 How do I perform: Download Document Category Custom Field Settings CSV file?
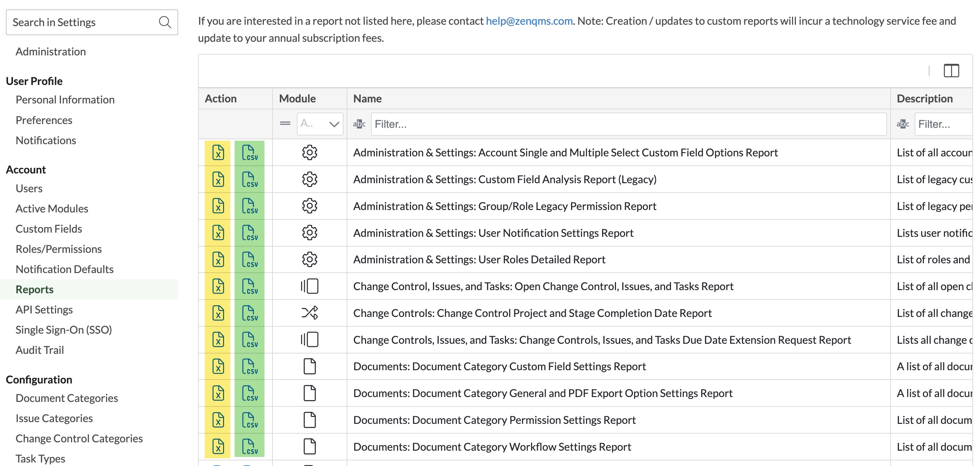(x=250, y=367)
